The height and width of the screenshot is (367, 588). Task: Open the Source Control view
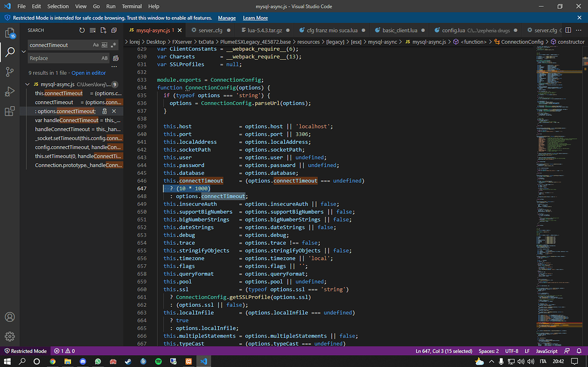pos(10,72)
